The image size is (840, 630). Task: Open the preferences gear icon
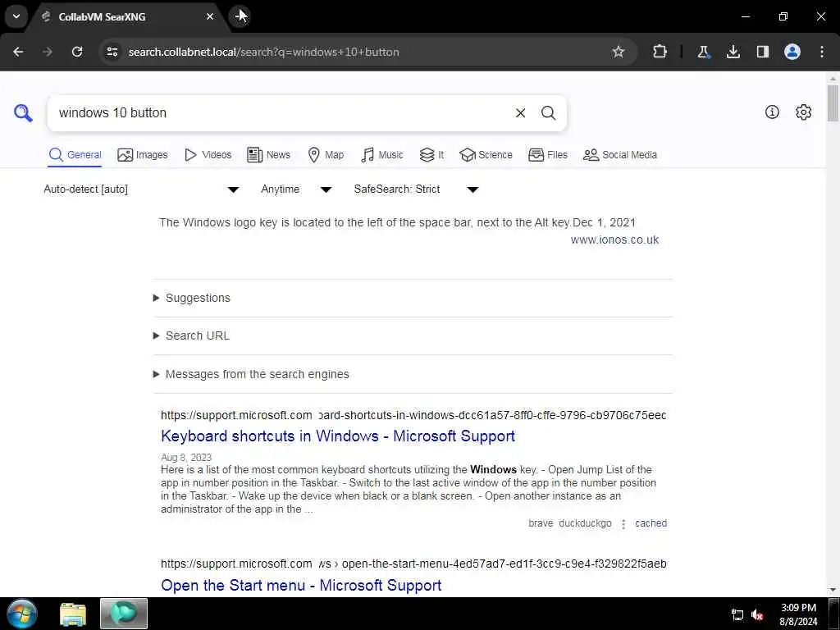(803, 112)
